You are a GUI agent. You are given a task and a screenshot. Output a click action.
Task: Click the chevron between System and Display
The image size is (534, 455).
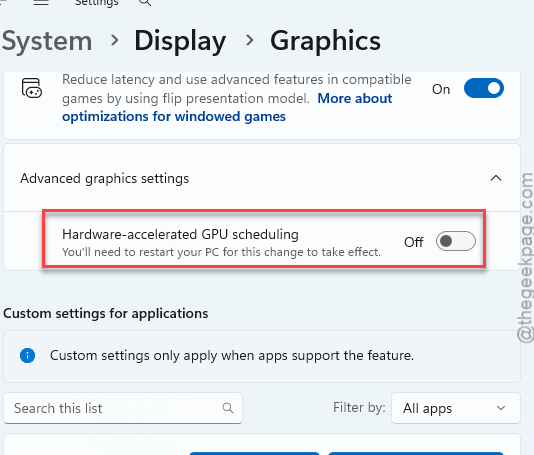[x=115, y=41]
